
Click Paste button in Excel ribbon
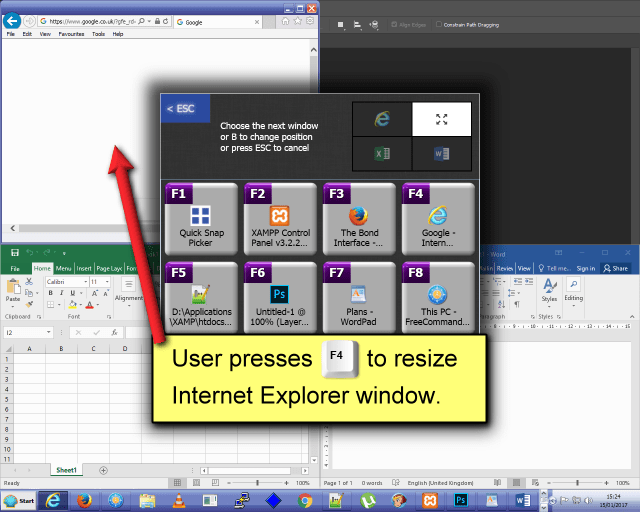coord(13,292)
